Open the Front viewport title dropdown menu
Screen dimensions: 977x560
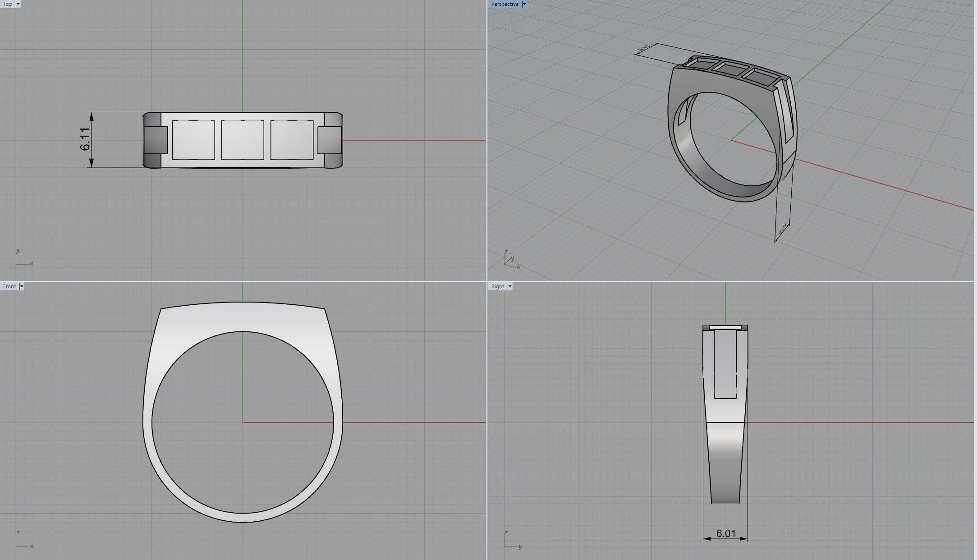point(21,286)
